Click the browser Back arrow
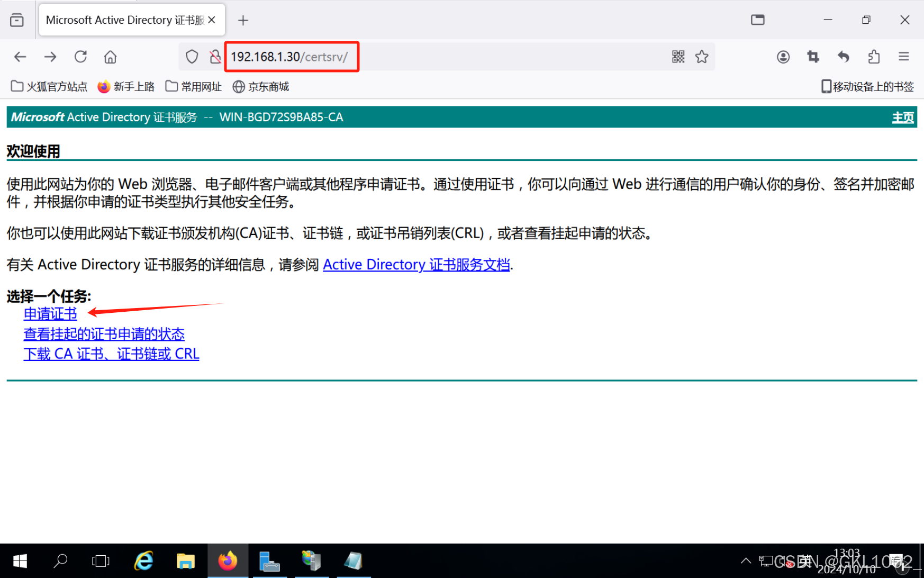The width and height of the screenshot is (924, 578). tap(20, 57)
